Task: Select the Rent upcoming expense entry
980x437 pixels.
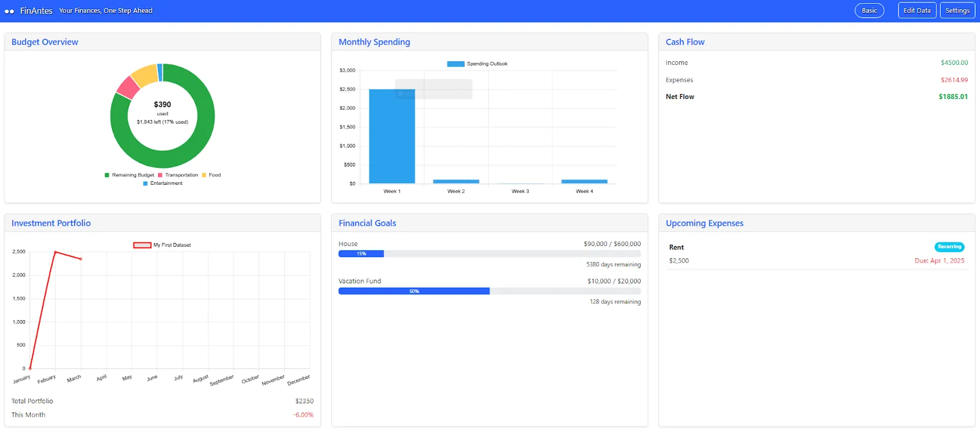Action: 676,247
